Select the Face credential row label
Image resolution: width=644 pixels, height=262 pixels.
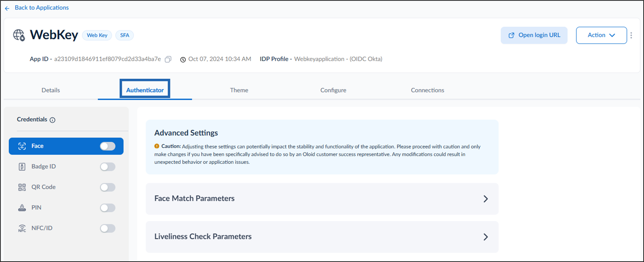click(37, 146)
